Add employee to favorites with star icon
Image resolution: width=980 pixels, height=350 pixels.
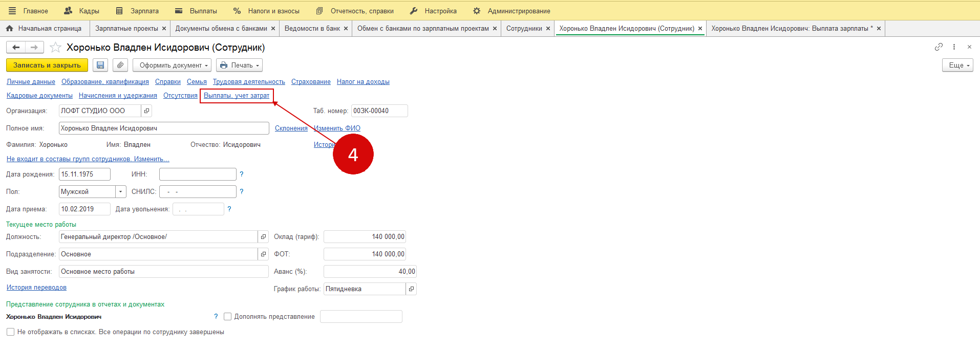coord(55,48)
